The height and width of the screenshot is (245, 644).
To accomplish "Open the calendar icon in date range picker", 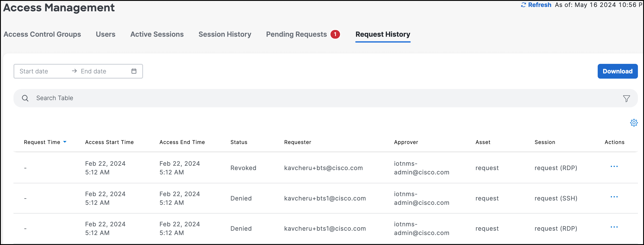I will [x=134, y=71].
